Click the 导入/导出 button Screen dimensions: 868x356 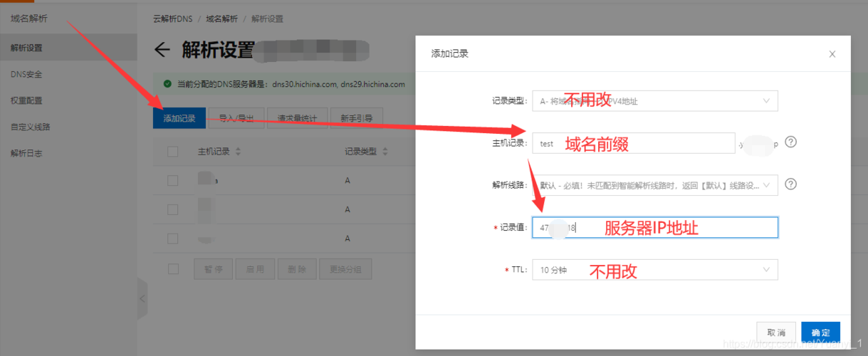[x=237, y=118]
